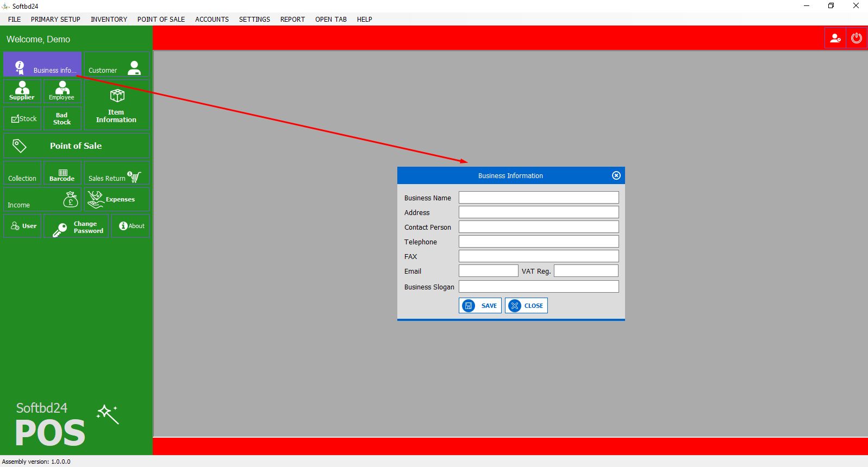This screenshot has height=467, width=868.
Task: Open the SETTINGS menu
Action: coord(254,19)
